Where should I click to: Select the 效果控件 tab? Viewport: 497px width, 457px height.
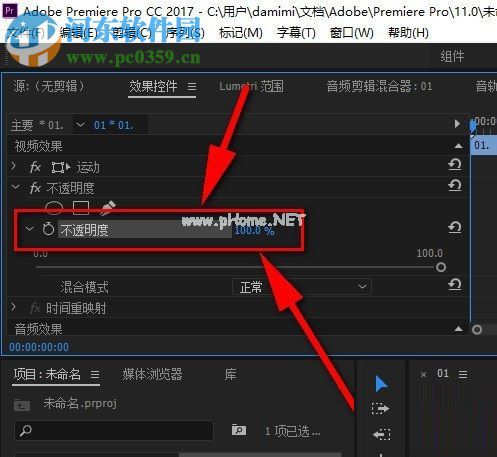coord(153,86)
